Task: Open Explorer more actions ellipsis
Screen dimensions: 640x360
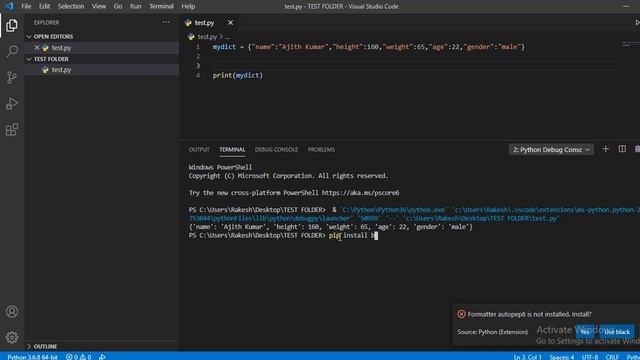Action: 166,22
